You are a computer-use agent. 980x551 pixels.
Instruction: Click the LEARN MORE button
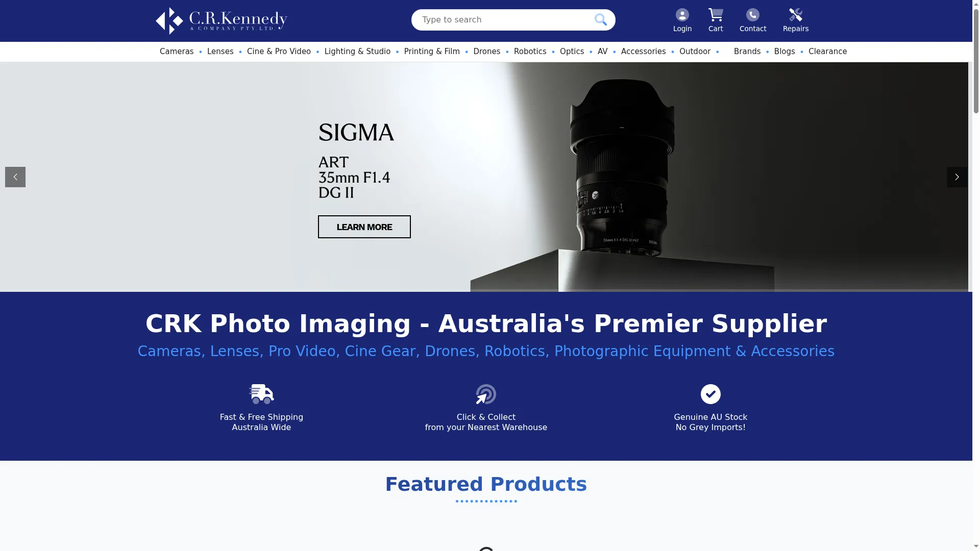pyautogui.click(x=364, y=227)
